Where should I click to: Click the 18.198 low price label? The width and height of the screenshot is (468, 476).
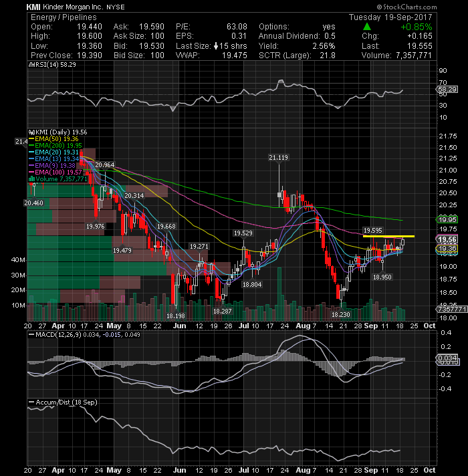[175, 316]
